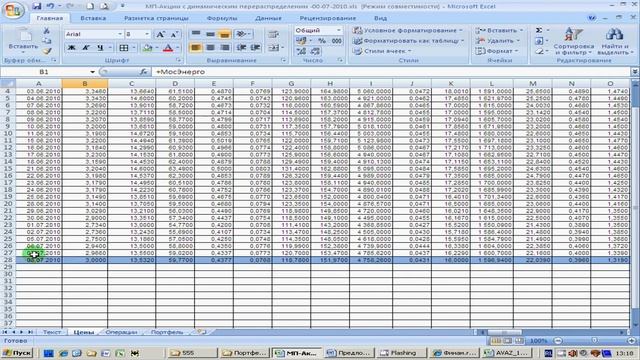Viewport: 640px width, 360px height.
Task: Switch to Данные ribbon tab
Action: pos(268,18)
